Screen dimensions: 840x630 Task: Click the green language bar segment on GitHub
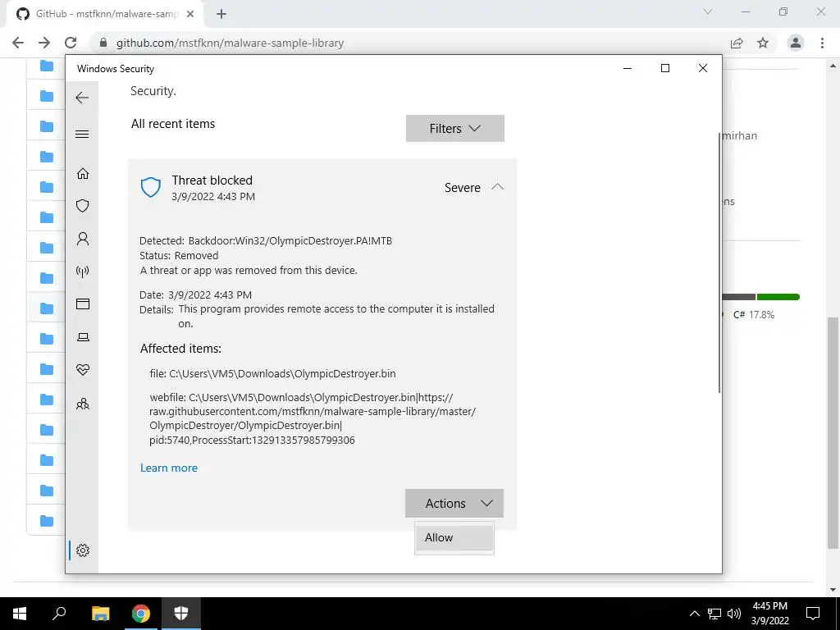click(778, 297)
